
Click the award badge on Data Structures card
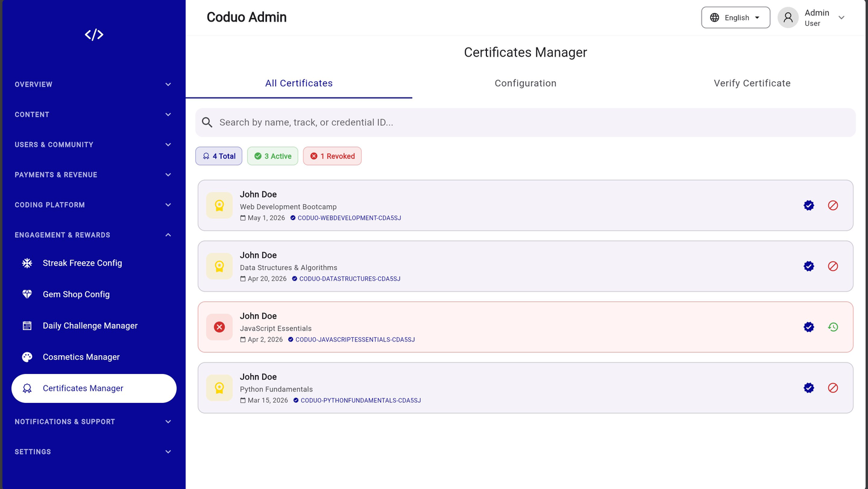point(219,266)
